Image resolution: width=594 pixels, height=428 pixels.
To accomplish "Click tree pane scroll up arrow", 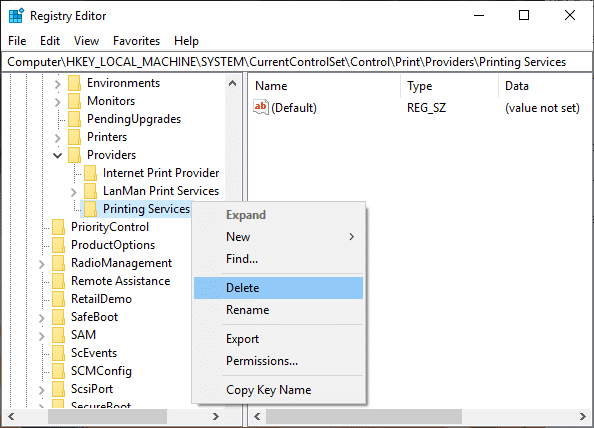I will click(233, 83).
